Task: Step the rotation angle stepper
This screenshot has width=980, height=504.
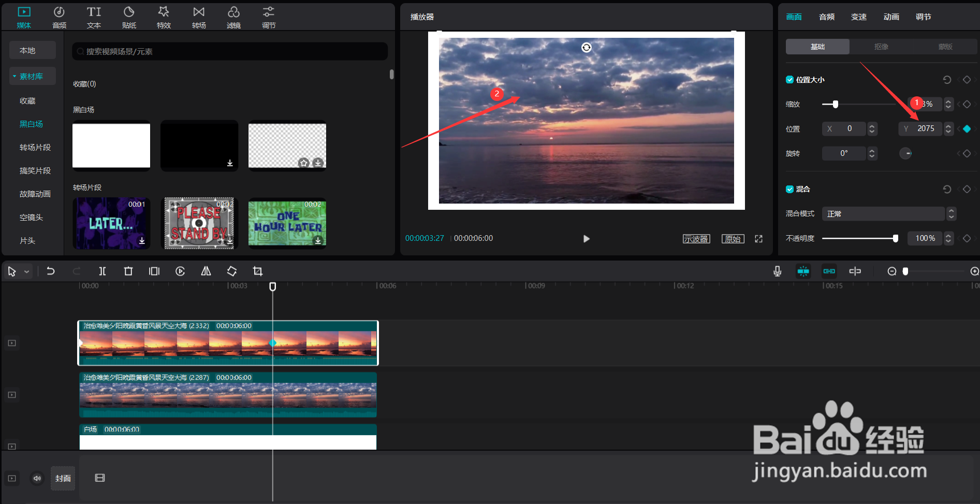Action: click(872, 153)
